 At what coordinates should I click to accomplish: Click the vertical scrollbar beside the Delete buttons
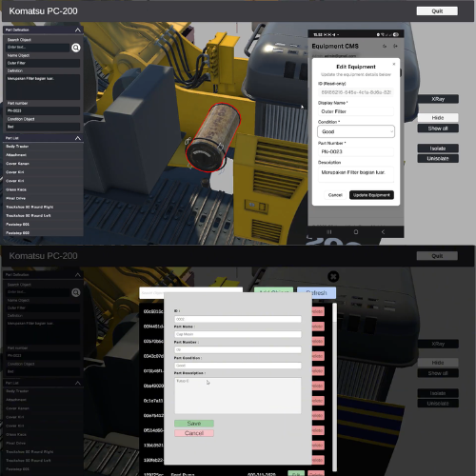334,387
